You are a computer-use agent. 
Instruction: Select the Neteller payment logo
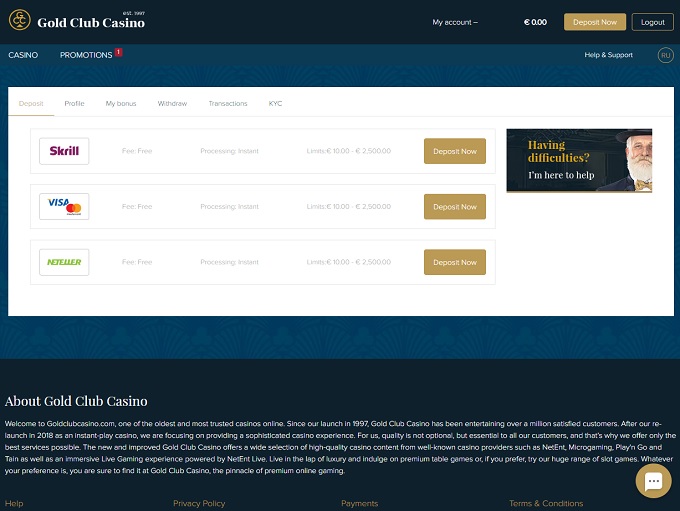(x=64, y=262)
